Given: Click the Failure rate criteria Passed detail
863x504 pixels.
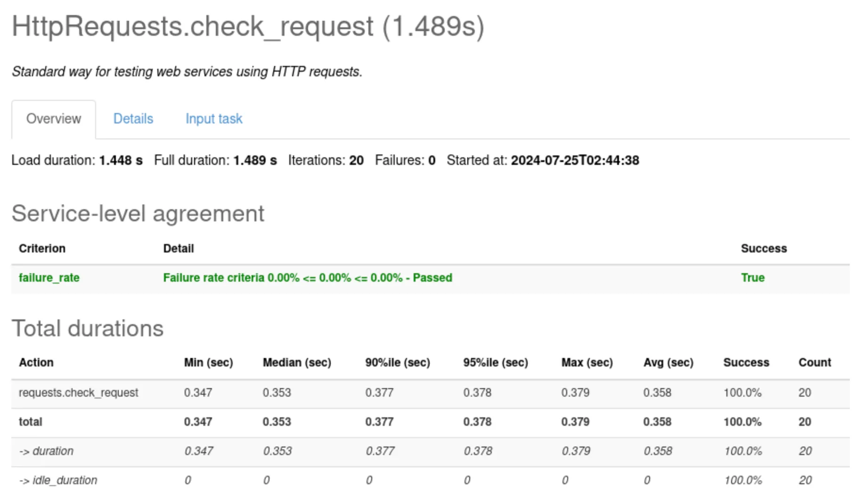Looking at the screenshot, I should [307, 277].
